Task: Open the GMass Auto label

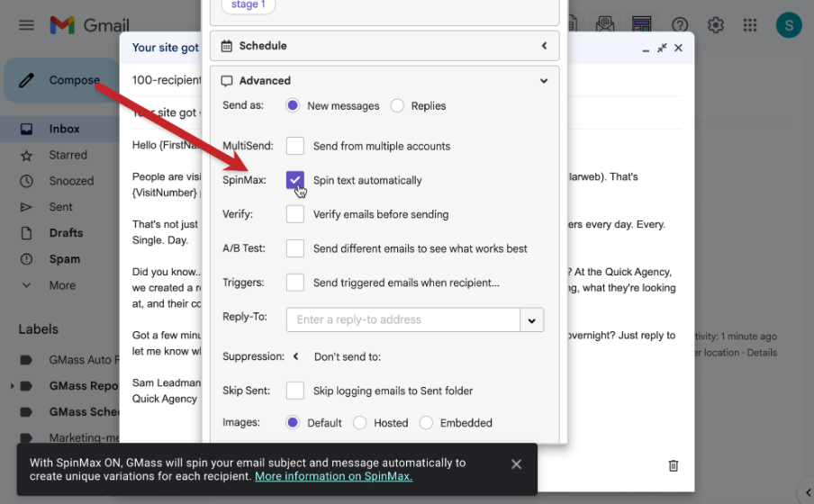Action: pyautogui.click(x=84, y=360)
